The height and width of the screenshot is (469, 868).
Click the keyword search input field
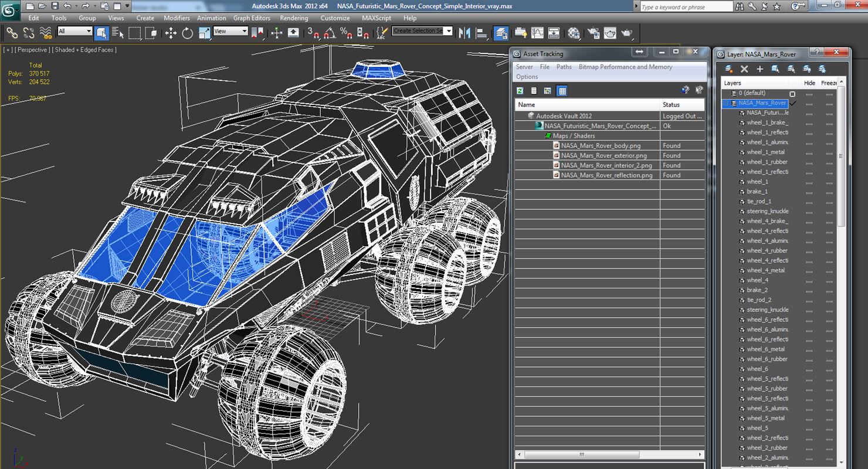click(686, 7)
